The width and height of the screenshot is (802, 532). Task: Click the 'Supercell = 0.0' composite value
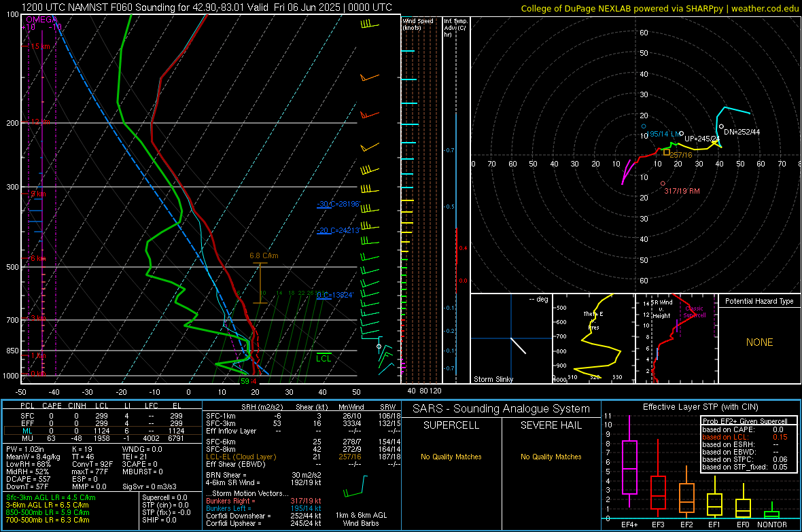click(x=164, y=497)
